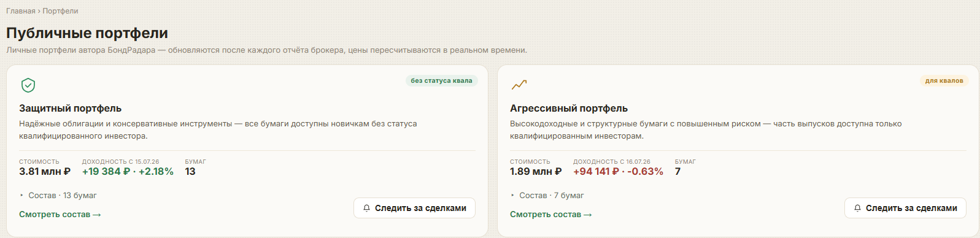Click the 1.89 млн ₽ value
Image resolution: width=980 pixels, height=238 pixels.
[x=536, y=172]
